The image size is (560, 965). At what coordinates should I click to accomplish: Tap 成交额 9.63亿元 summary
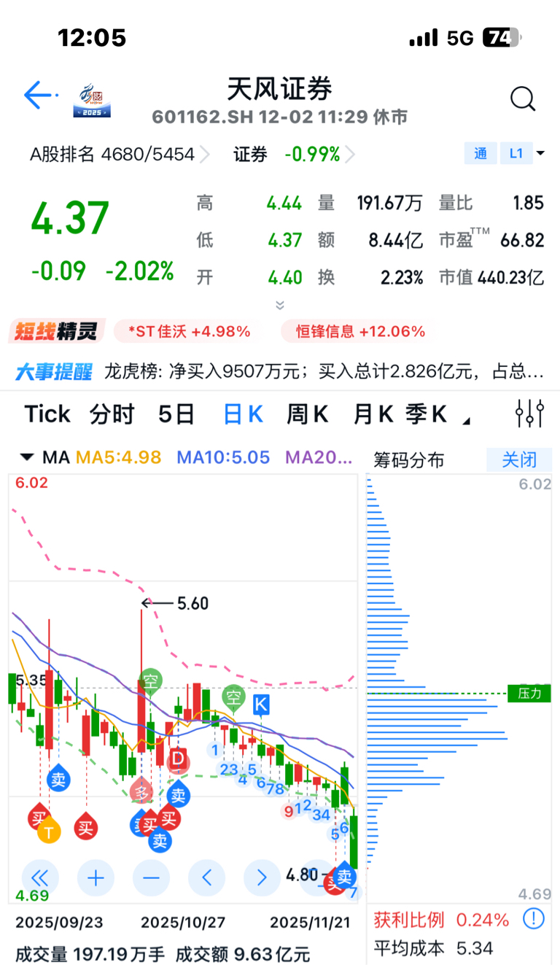pos(243,953)
